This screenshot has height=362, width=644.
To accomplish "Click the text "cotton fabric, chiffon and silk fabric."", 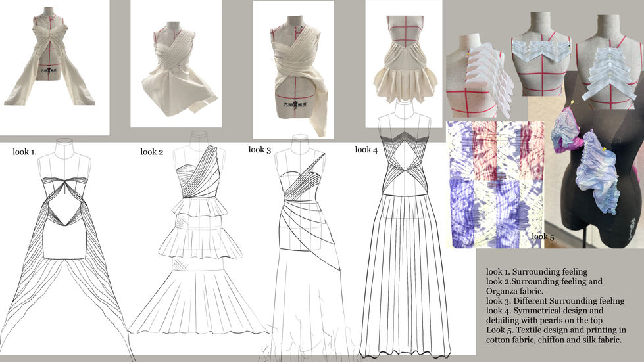I will pos(554,340).
